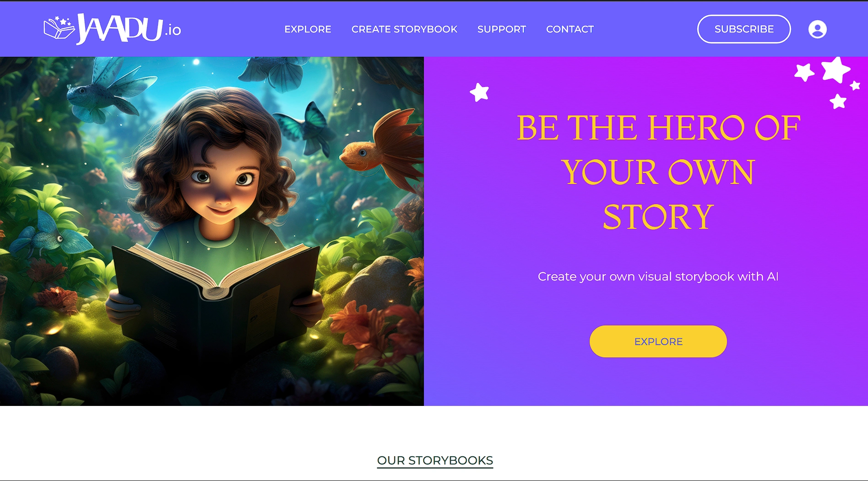Image resolution: width=868 pixels, height=481 pixels.
Task: Open the Explore nav menu item
Action: pyautogui.click(x=308, y=29)
